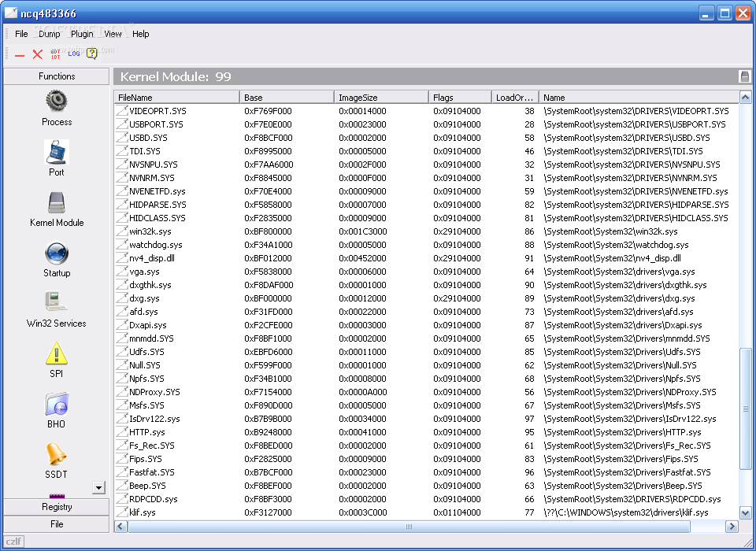Open the SSDT bell icon
The width and height of the screenshot is (756, 551).
tap(57, 455)
